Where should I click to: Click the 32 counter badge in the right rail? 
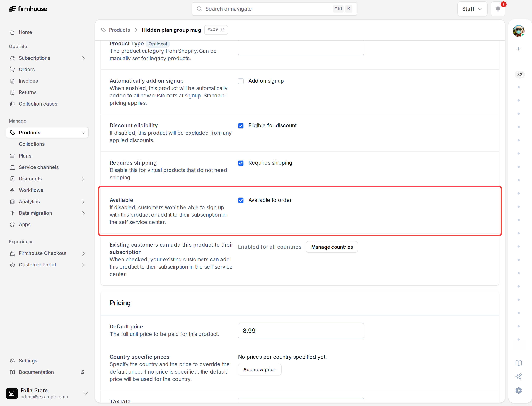coord(520,75)
